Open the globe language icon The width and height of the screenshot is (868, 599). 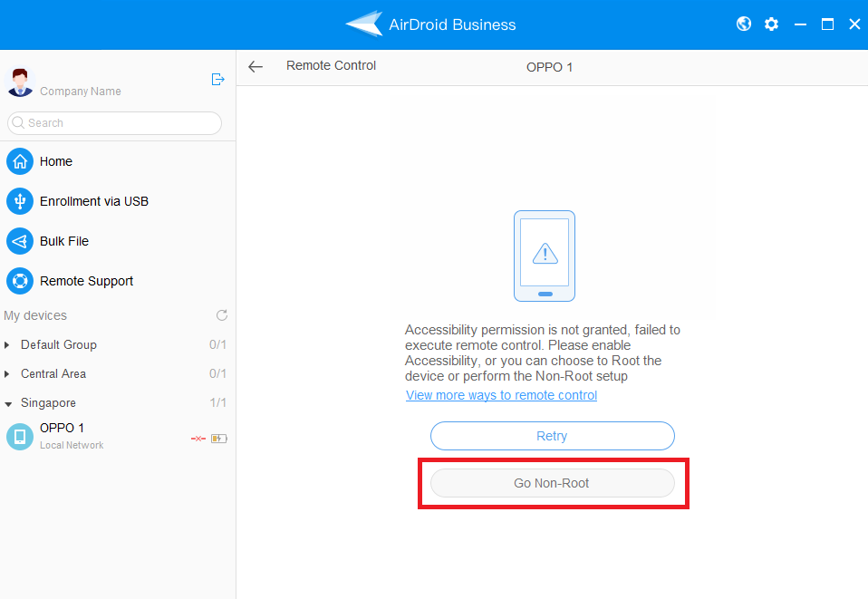tap(744, 24)
